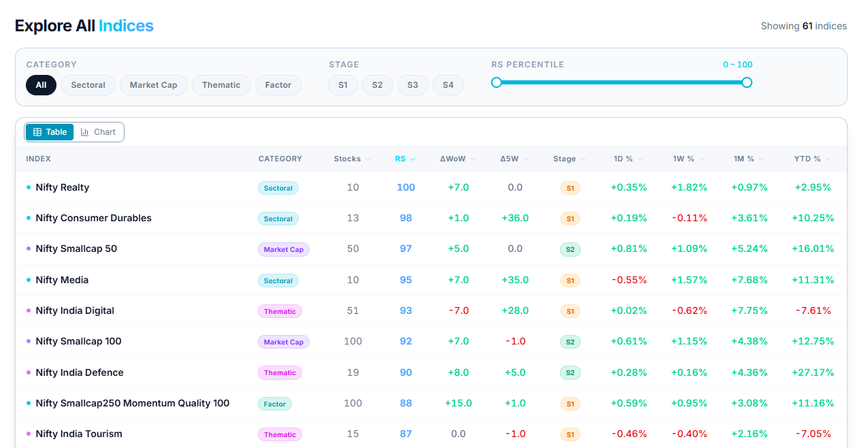This screenshot has height=448, width=868.
Task: Sort by 1W % column header
Action: 689,159
